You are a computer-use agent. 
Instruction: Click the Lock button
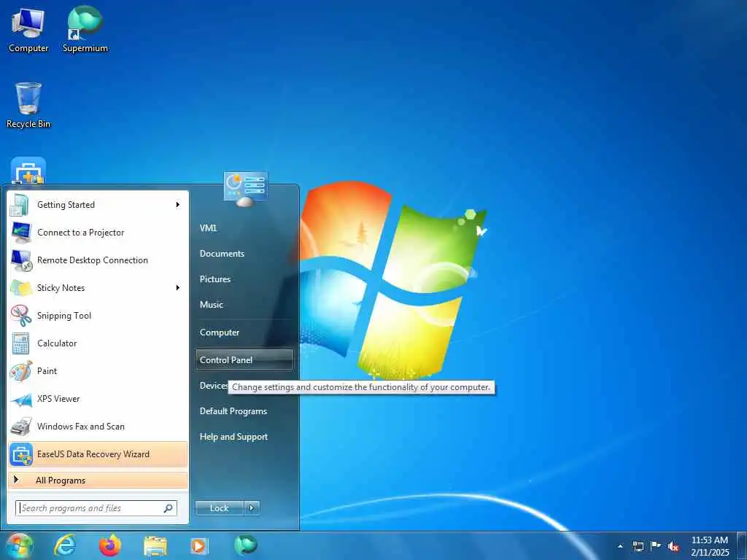pos(219,508)
